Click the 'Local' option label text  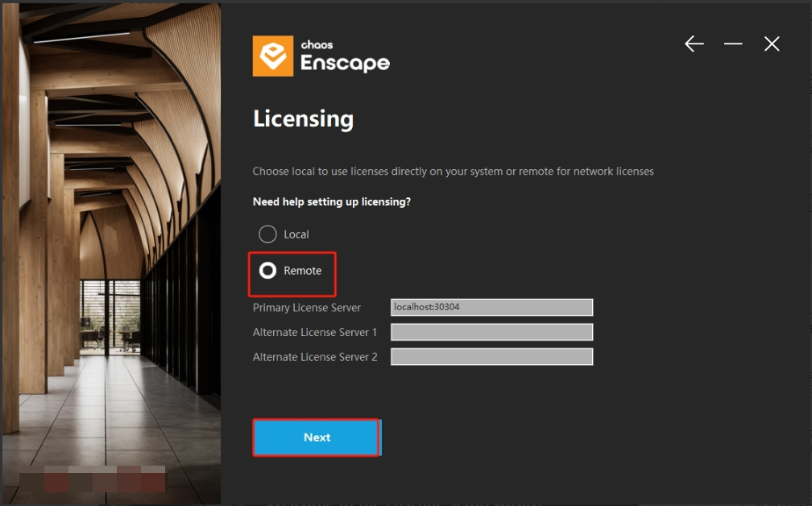click(296, 234)
